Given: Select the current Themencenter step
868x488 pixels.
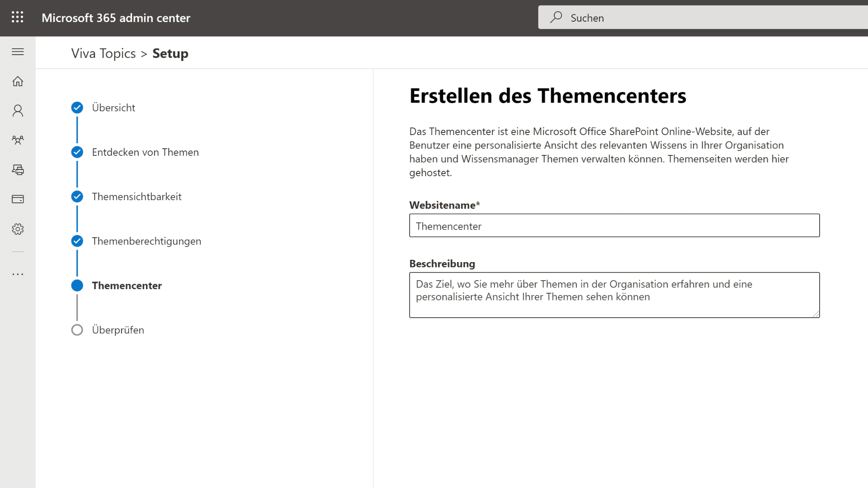Looking at the screenshot, I should coord(127,286).
